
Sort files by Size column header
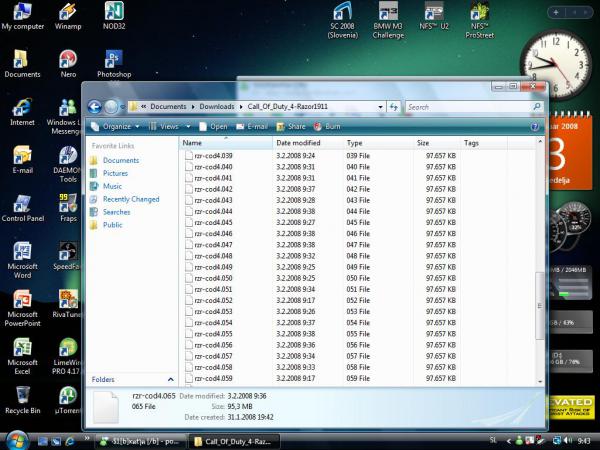(x=423, y=143)
